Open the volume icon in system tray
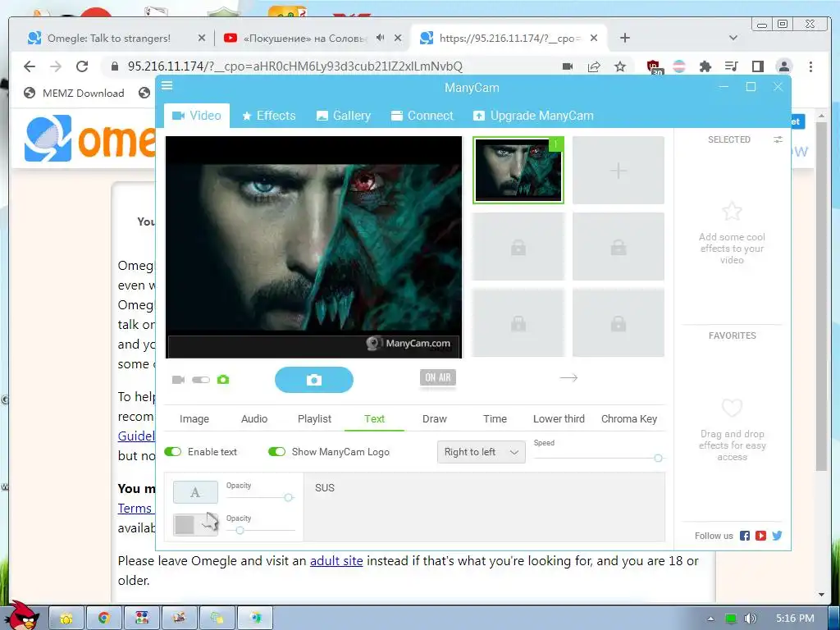Viewport: 840px width, 630px height. coord(750,619)
